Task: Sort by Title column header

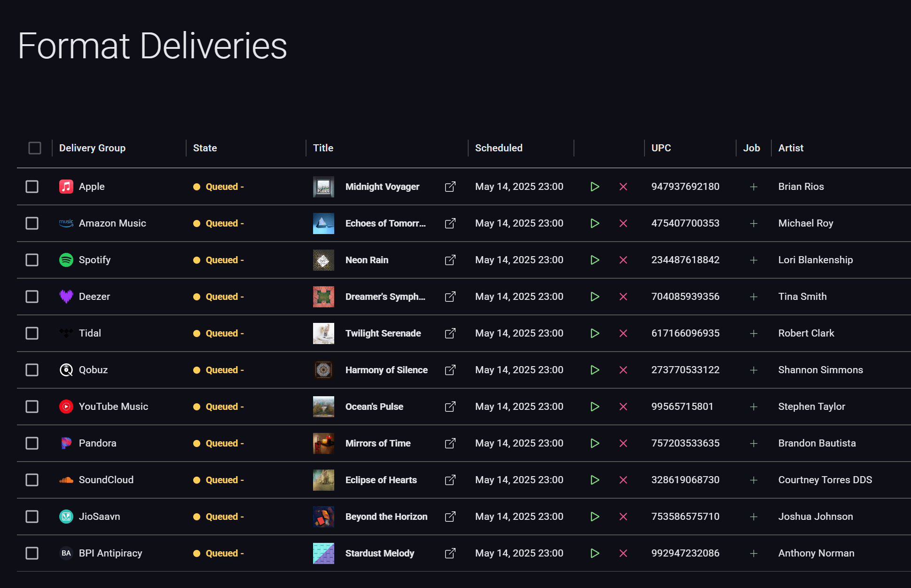Action: (323, 148)
